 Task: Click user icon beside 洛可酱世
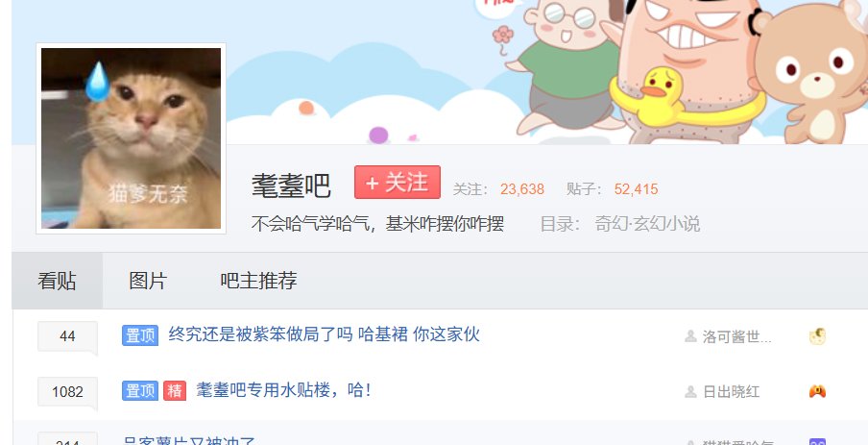pyautogui.click(x=691, y=335)
